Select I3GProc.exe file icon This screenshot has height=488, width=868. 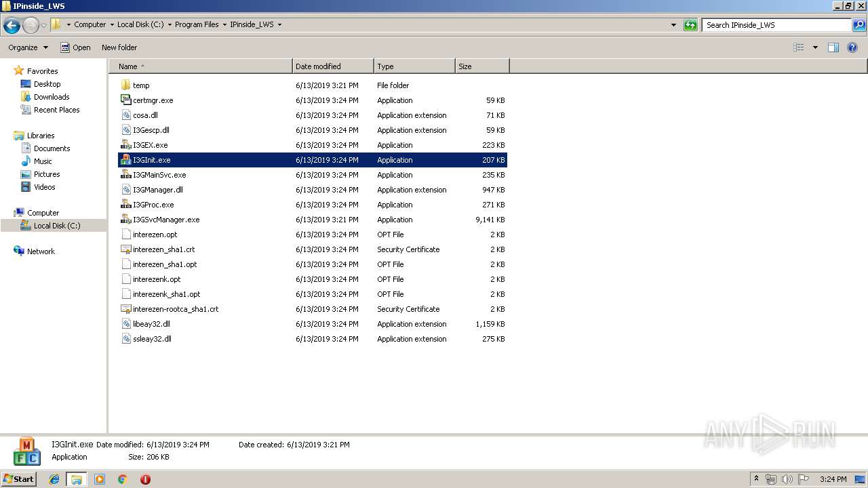(125, 205)
